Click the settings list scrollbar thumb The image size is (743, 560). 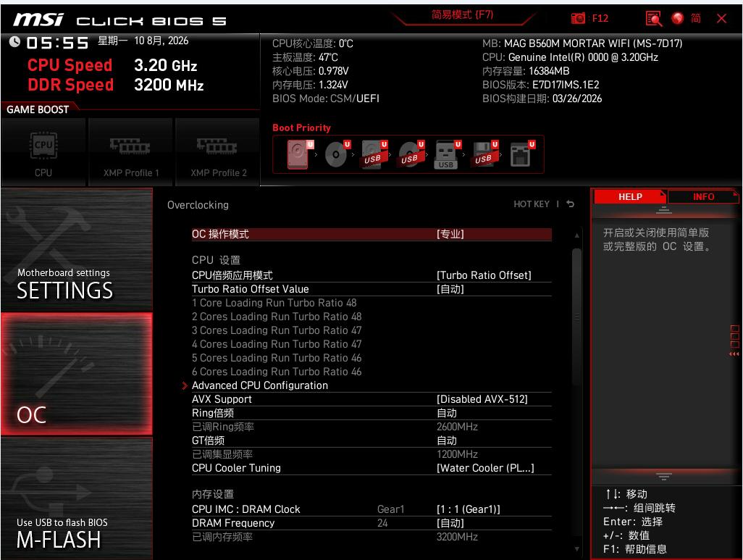(x=576, y=317)
